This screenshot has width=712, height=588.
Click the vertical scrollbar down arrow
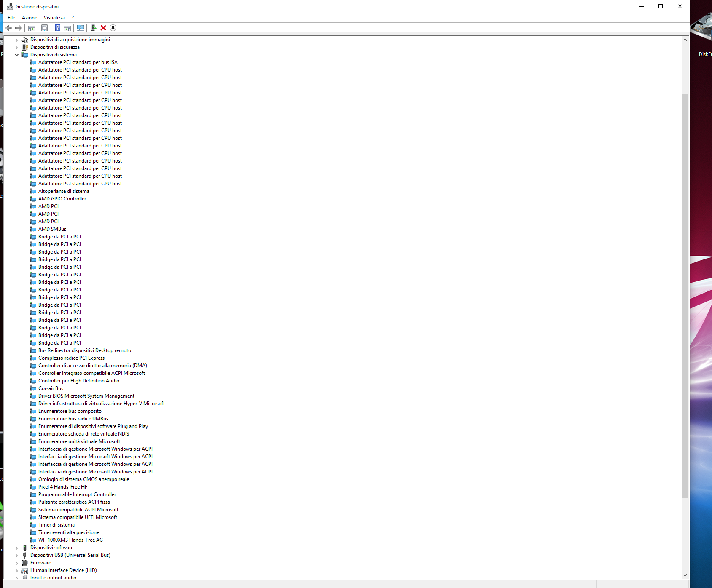(x=685, y=575)
